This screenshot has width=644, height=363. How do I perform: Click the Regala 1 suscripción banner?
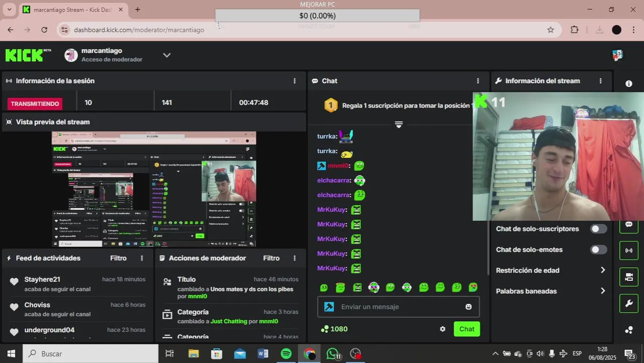pos(398,105)
